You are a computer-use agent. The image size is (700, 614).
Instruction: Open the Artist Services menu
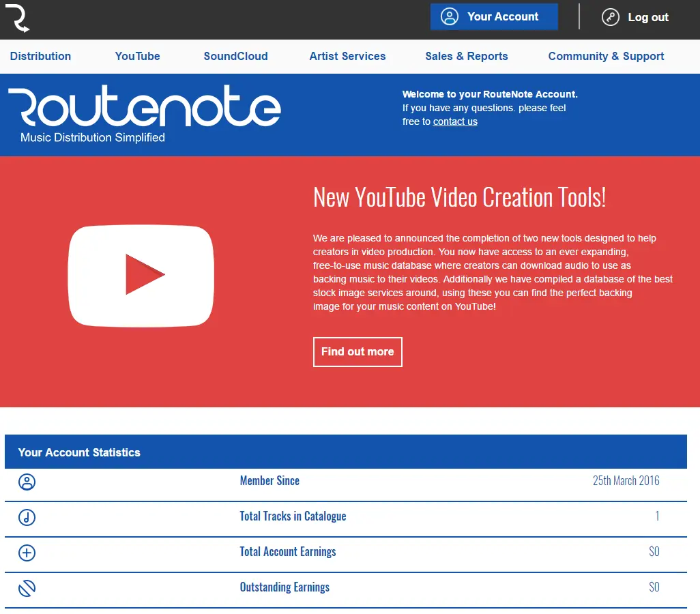coord(347,56)
